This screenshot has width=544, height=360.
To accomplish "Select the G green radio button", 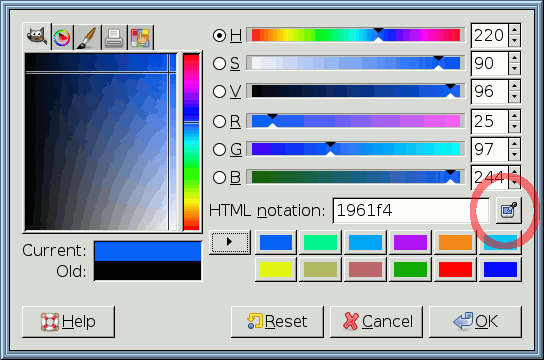I will click(x=219, y=149).
